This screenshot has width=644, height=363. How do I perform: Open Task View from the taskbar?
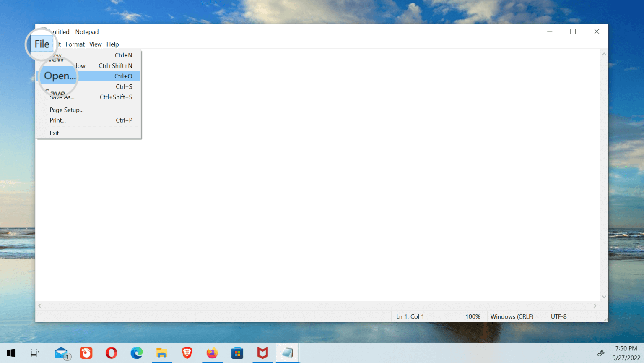(35, 353)
